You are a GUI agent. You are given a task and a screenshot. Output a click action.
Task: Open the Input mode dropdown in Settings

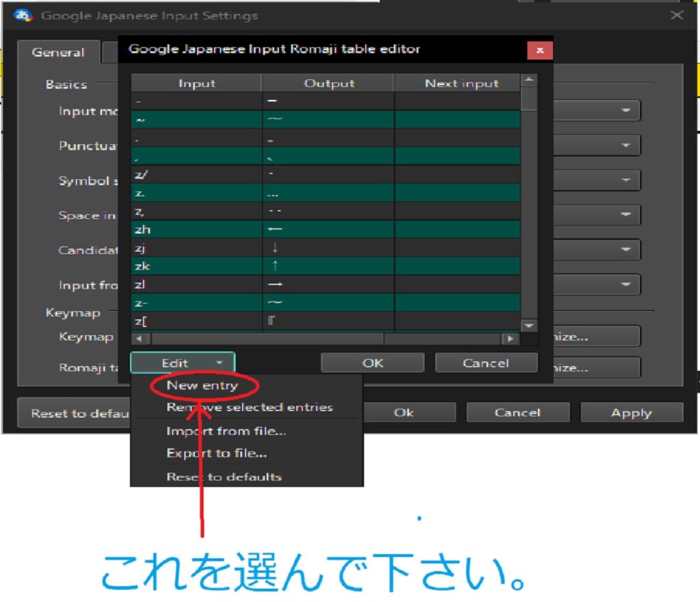tap(597, 110)
